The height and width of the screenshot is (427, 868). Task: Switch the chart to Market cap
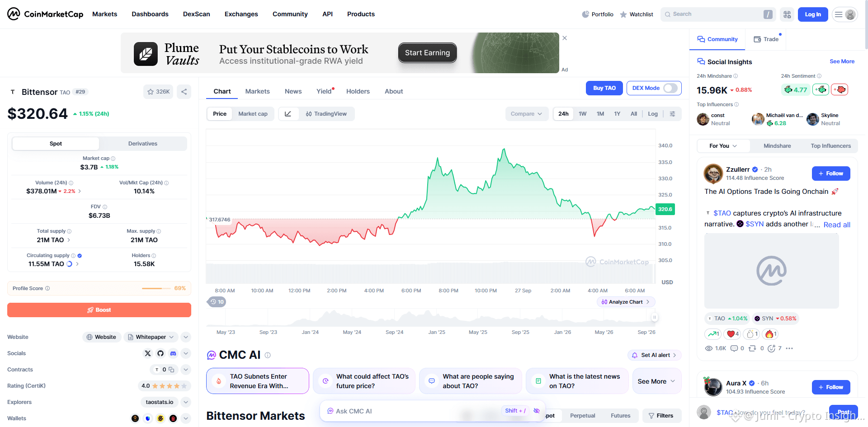[x=253, y=114]
